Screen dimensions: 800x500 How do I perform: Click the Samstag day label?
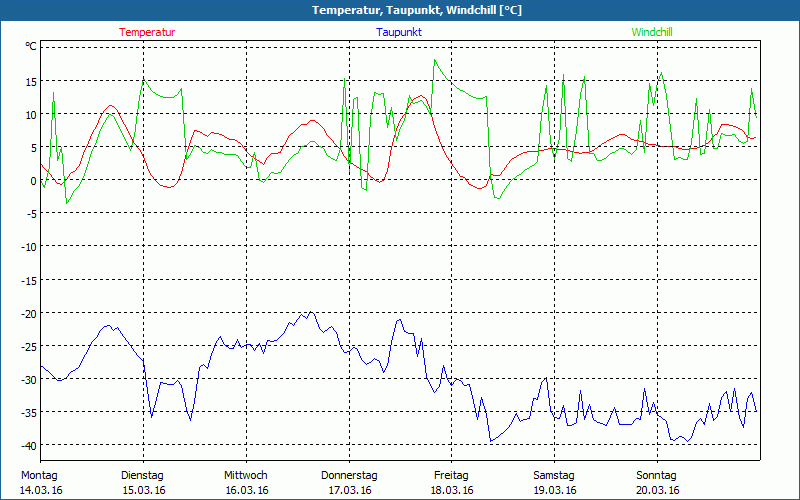pyautogui.click(x=554, y=475)
